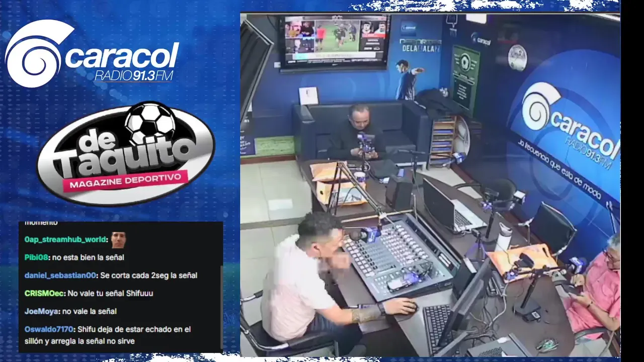
Task: Select username CRISMOec in chat
Action: [44, 293]
